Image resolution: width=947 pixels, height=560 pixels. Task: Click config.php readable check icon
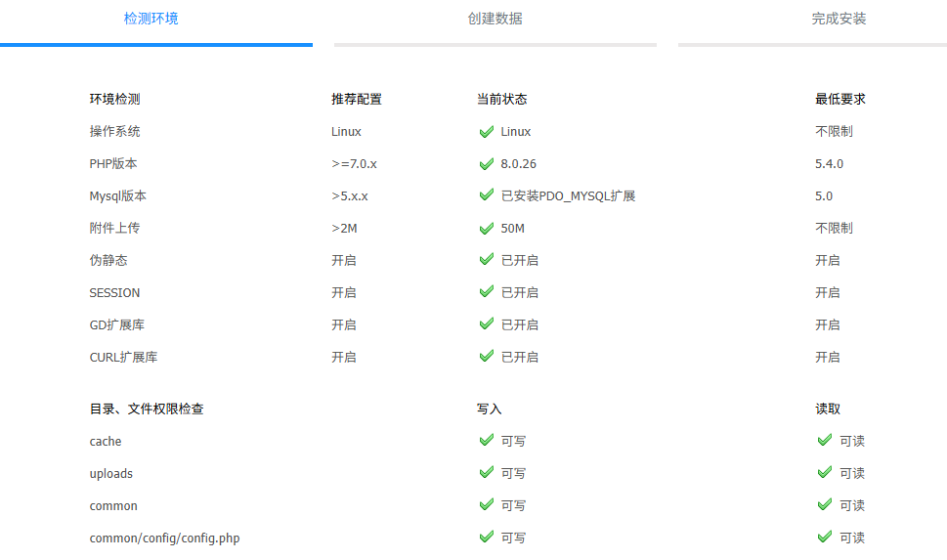point(825,538)
